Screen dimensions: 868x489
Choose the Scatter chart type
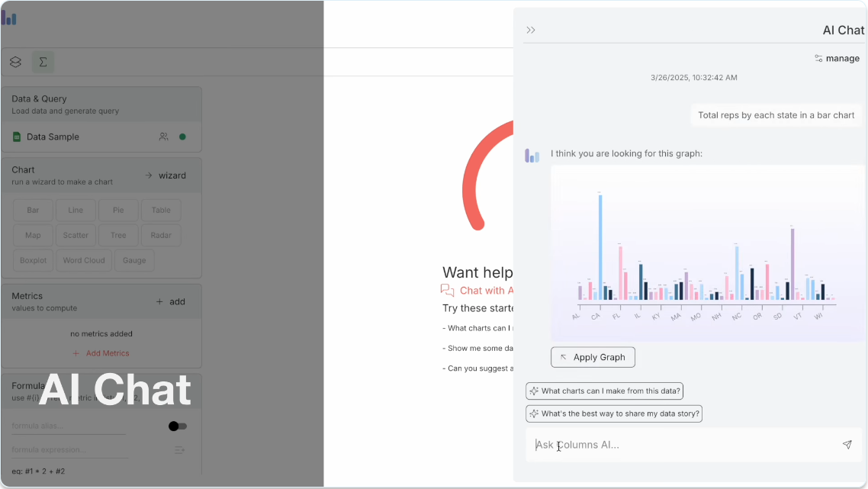pyautogui.click(x=76, y=236)
